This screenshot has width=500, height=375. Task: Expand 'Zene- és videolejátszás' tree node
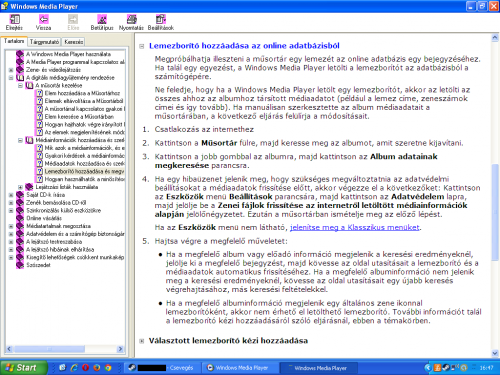(x=11, y=70)
